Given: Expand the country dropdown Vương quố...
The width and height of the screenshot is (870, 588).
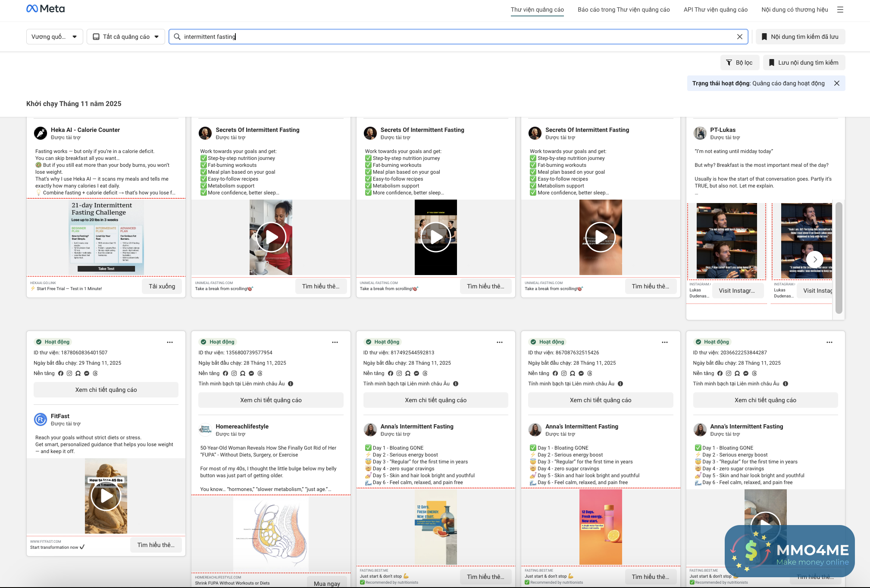Looking at the screenshot, I should (x=54, y=37).
